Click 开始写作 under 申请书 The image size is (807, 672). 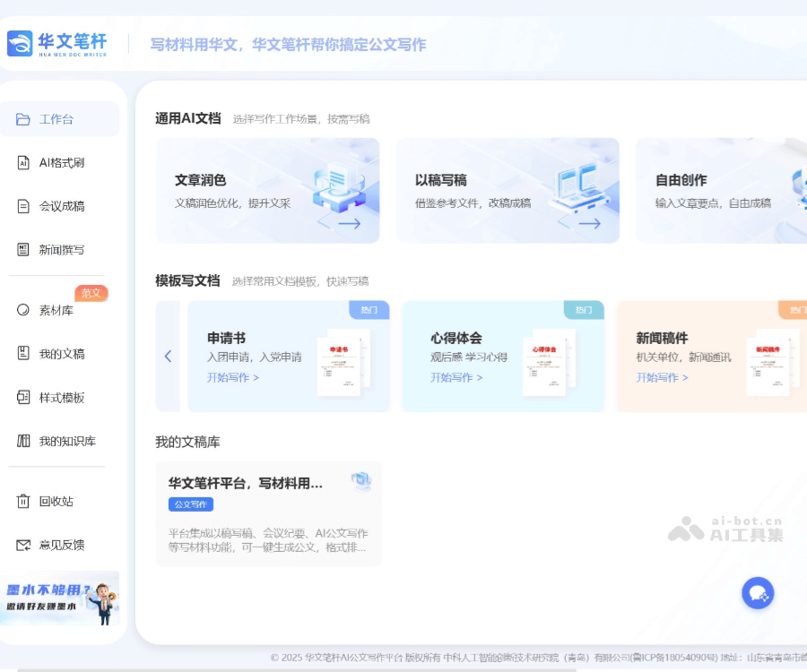pos(228,377)
